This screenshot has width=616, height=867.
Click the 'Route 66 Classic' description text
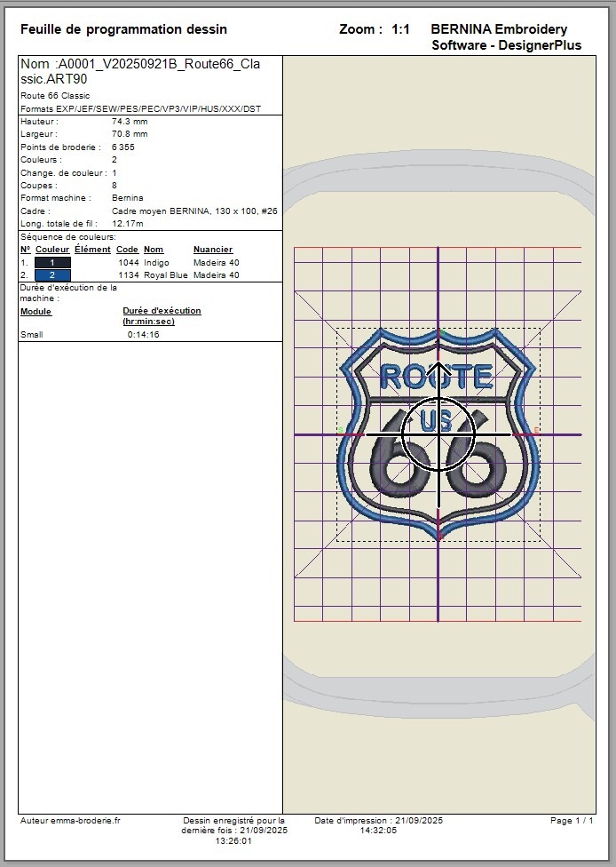coord(55,96)
